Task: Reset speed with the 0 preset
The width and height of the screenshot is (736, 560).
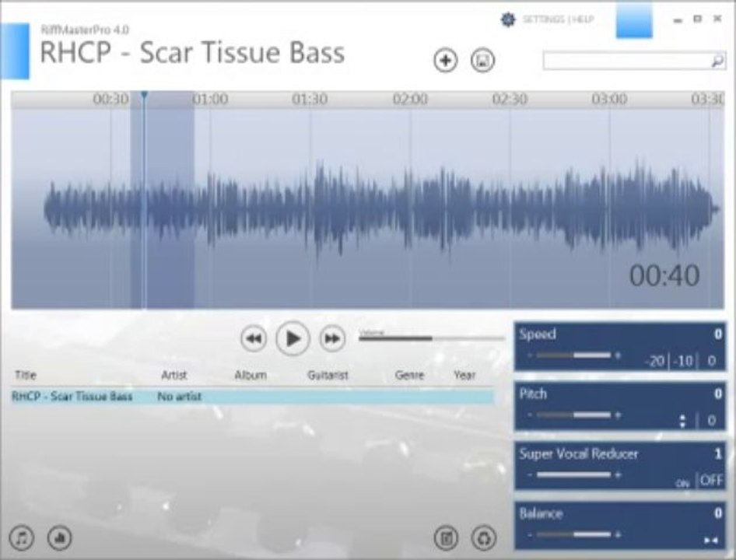Action: (x=712, y=361)
